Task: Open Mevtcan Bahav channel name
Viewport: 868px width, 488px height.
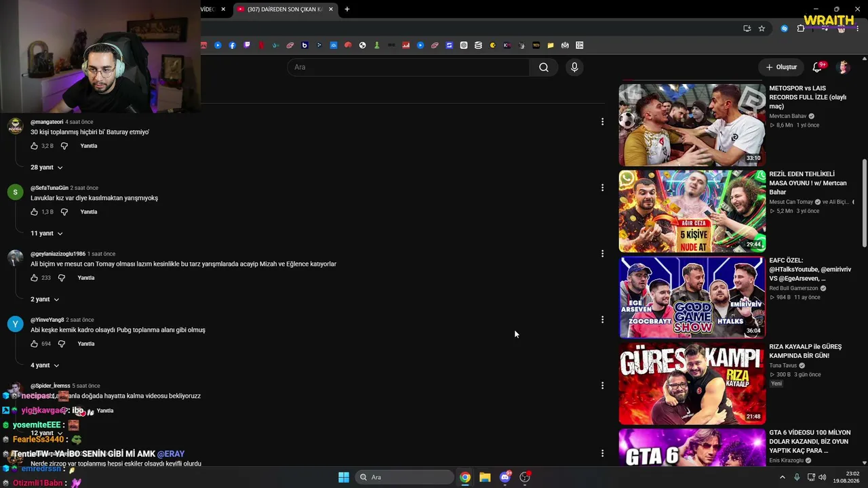Action: point(788,116)
